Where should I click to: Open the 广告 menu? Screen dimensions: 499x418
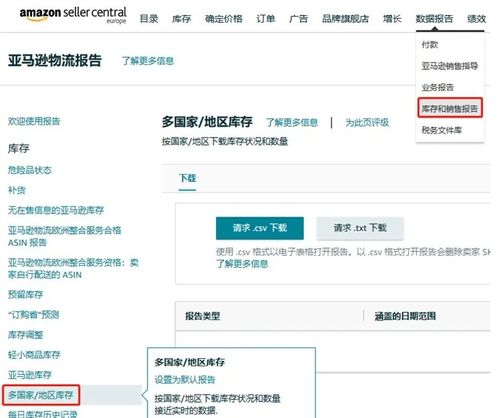click(298, 19)
